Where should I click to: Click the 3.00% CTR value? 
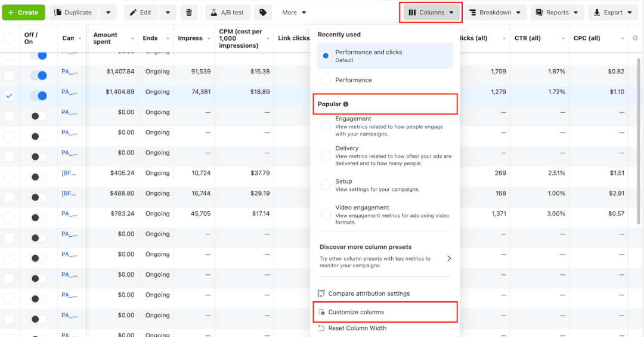556,214
